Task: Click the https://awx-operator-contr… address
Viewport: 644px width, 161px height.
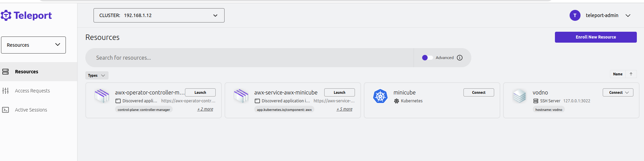Action: (x=188, y=101)
